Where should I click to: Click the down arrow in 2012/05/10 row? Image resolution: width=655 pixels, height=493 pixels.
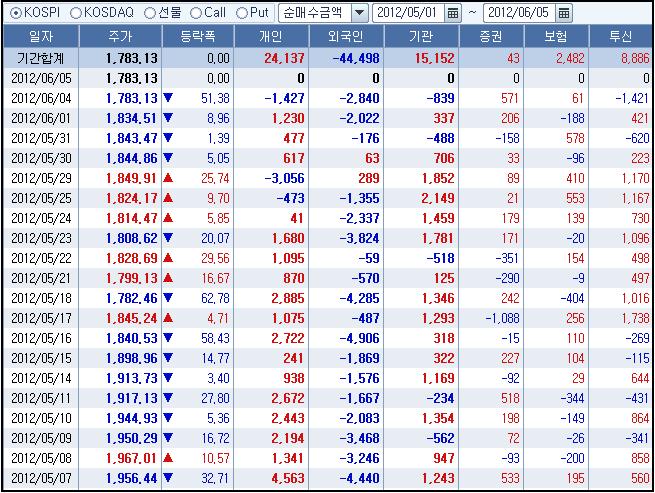(168, 418)
